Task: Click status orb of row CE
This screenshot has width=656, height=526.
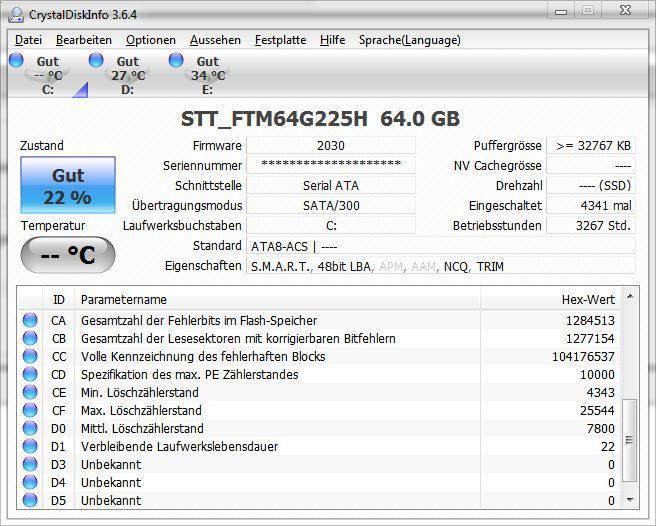Action: pyautogui.click(x=30, y=392)
